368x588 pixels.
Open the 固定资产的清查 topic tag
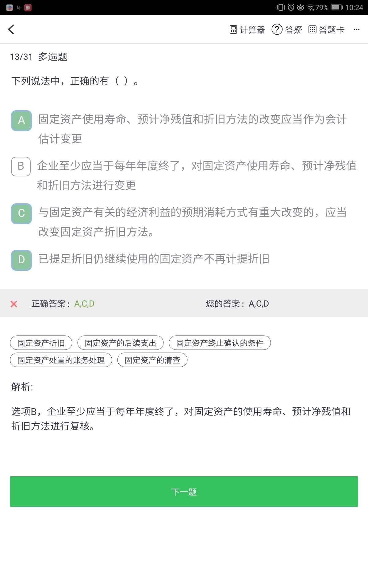coord(152,360)
